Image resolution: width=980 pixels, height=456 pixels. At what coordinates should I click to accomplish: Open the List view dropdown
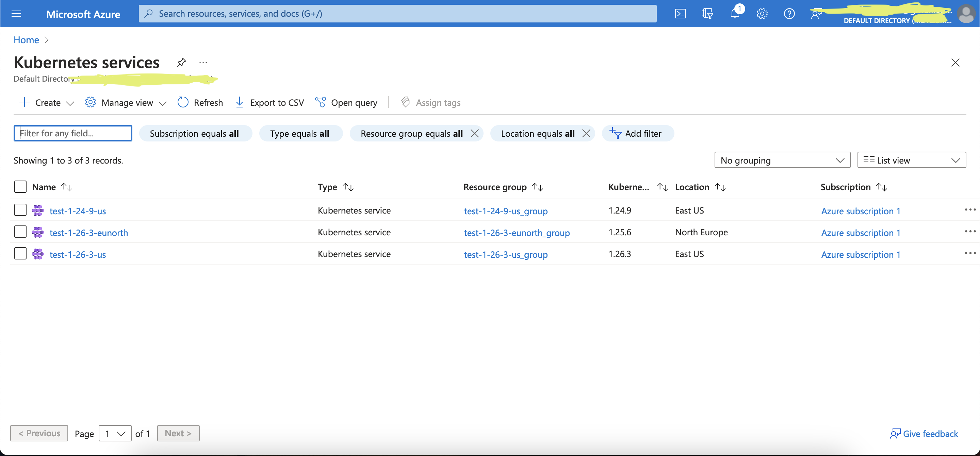point(911,160)
